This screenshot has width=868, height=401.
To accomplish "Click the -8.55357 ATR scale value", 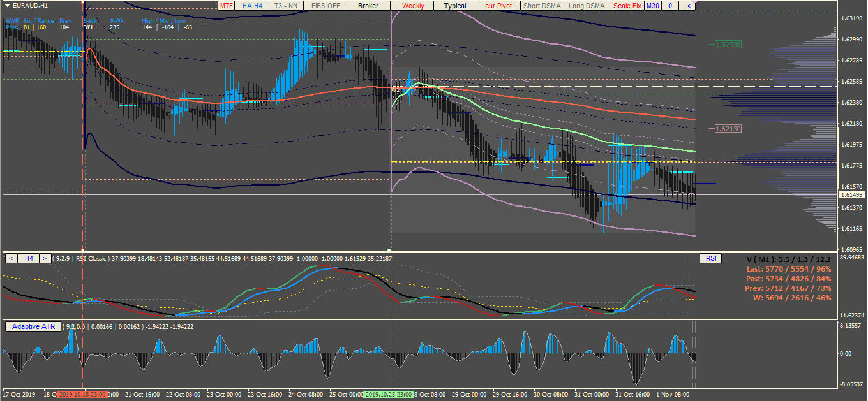I will click(851, 383).
